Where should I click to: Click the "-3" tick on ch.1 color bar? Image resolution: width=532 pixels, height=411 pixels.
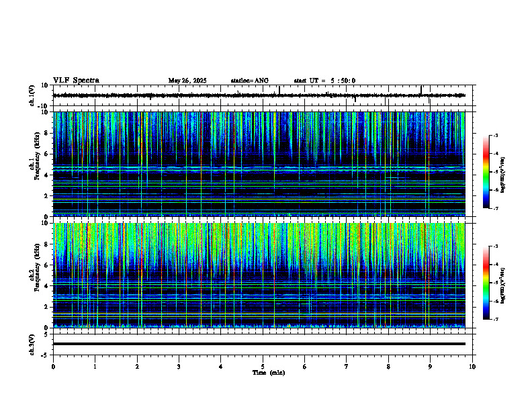click(x=495, y=136)
